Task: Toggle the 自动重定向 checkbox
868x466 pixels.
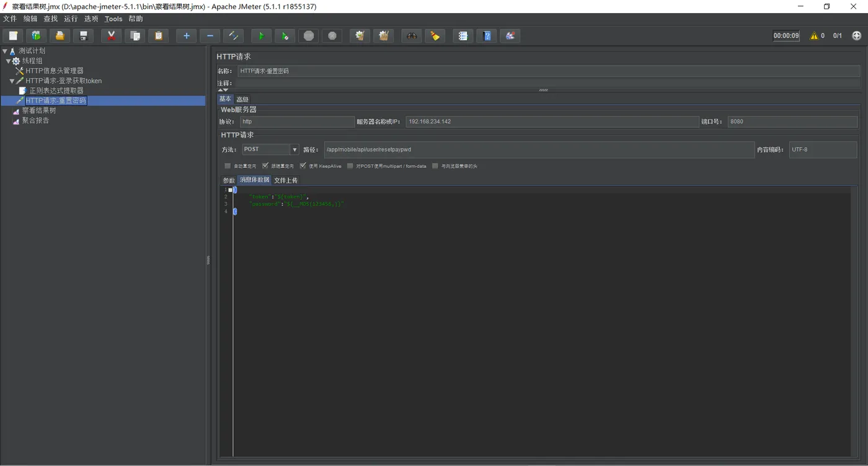Action: pyautogui.click(x=228, y=166)
